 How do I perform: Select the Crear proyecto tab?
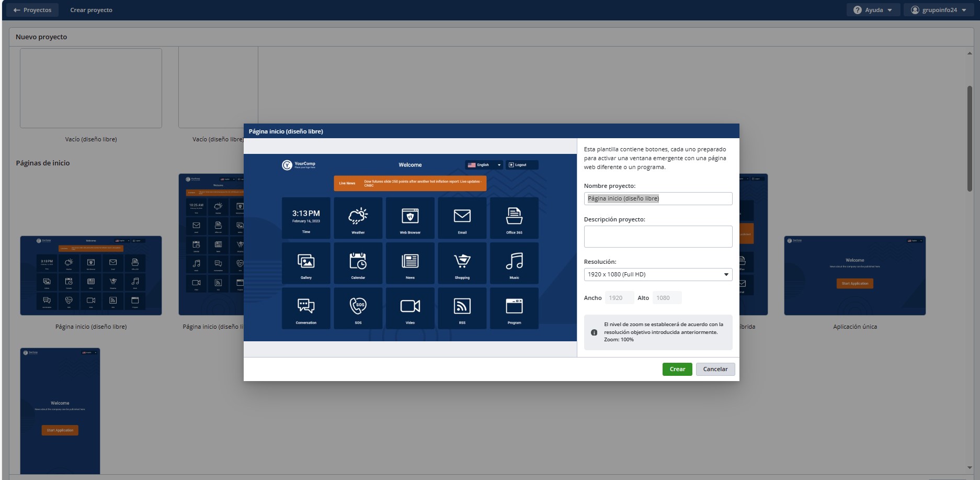click(x=91, y=10)
